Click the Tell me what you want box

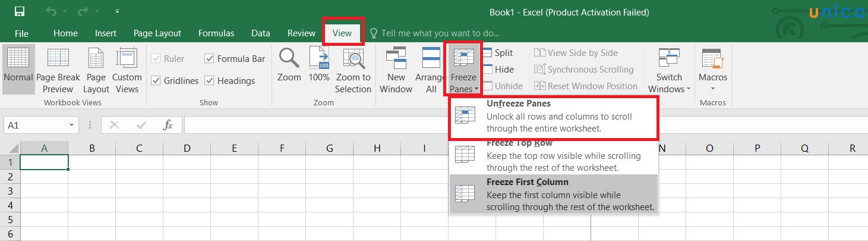coord(434,33)
